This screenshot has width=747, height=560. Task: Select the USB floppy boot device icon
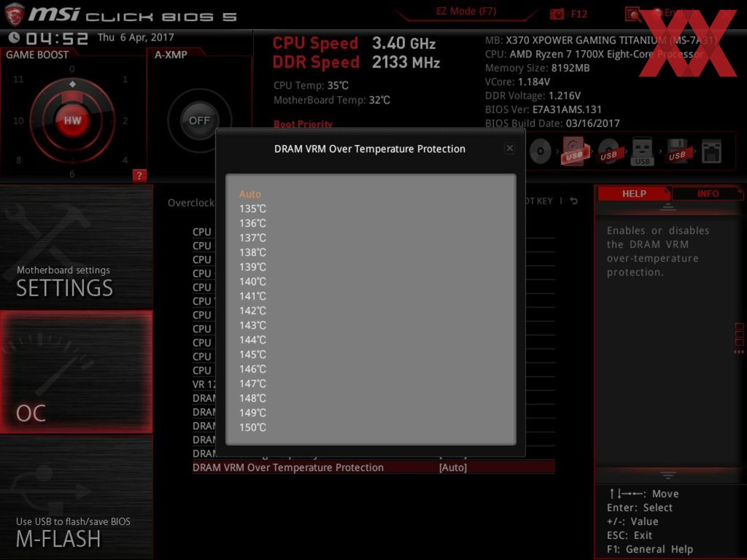click(x=677, y=151)
